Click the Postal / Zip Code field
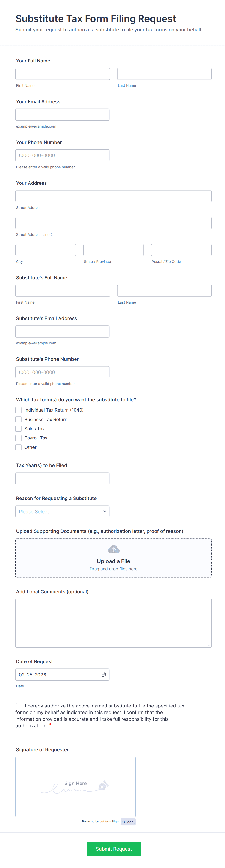 181,250
